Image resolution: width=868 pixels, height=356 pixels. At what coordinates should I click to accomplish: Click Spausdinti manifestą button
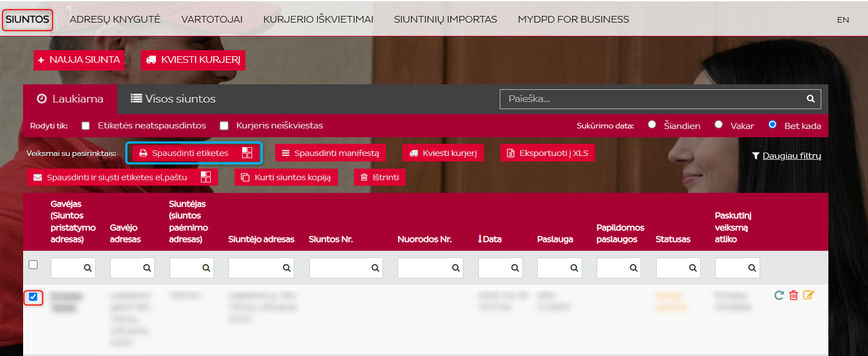[331, 153]
